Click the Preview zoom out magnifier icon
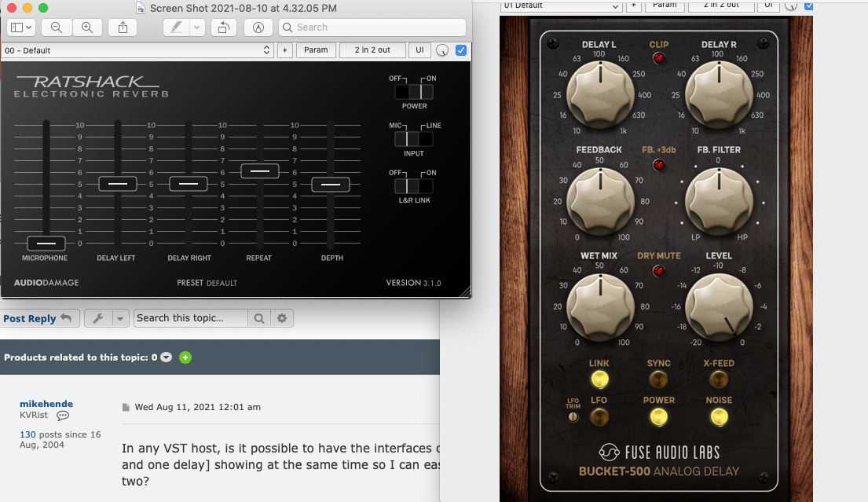This screenshot has width=868, height=502. [57, 27]
